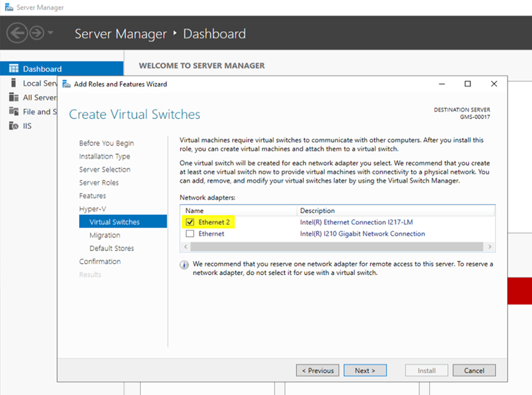This screenshot has width=532, height=395.
Task: Click the Dashboard icon in sidebar
Action: 14,69
